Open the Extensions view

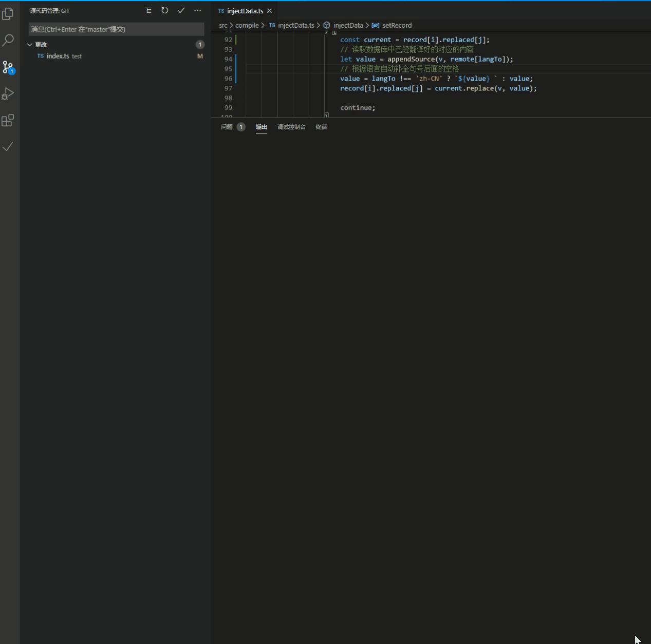8,120
